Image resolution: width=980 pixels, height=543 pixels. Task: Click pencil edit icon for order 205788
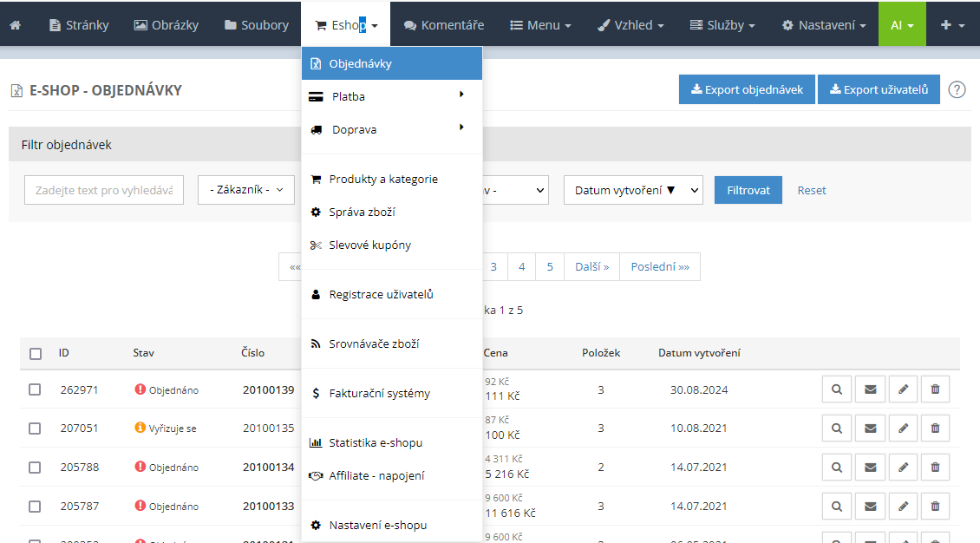point(903,468)
